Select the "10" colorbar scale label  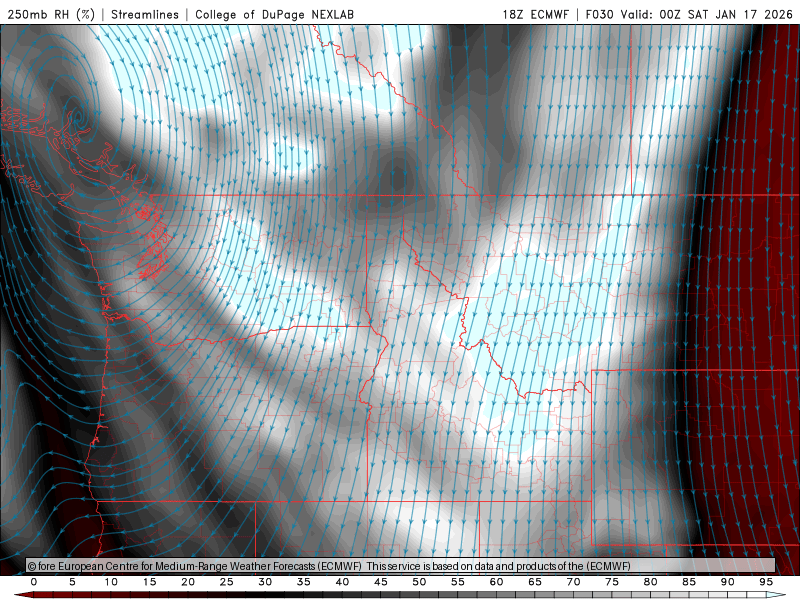coord(111,582)
